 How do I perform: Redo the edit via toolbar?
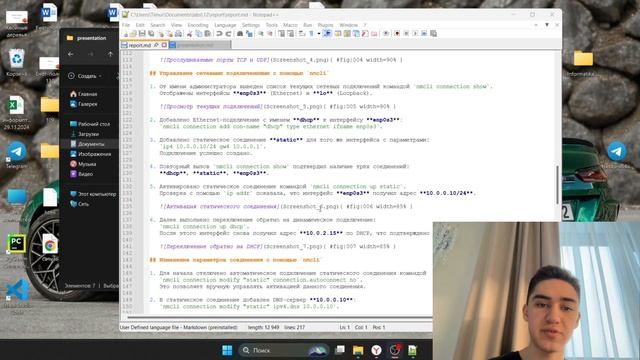(229, 33)
